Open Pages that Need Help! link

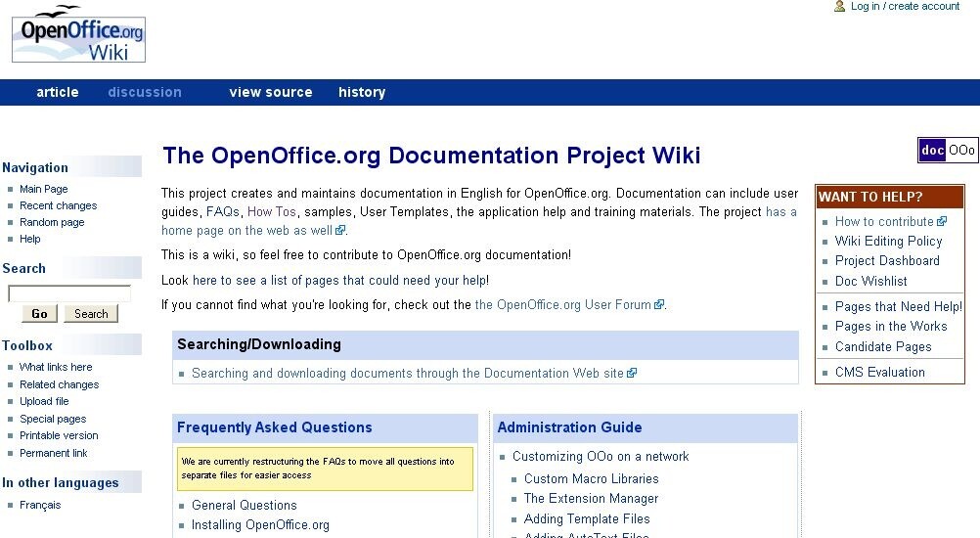click(x=898, y=307)
